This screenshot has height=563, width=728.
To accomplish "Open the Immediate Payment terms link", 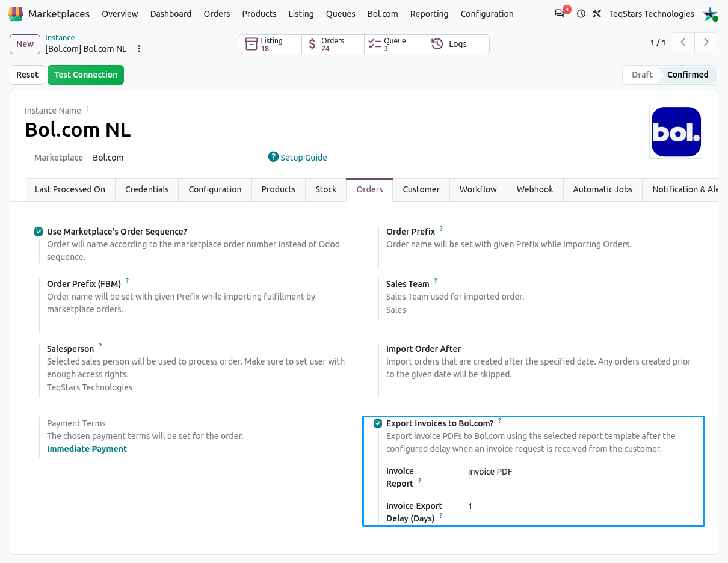I will tap(87, 449).
